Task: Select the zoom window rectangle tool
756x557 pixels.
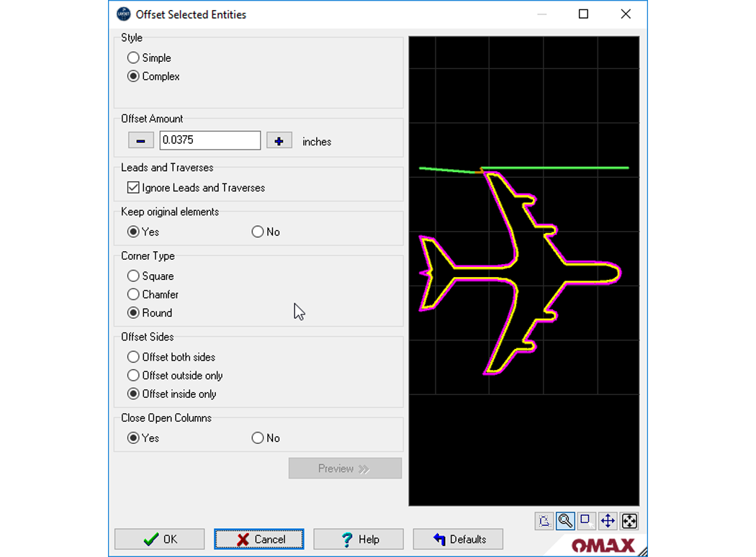Action: click(x=586, y=521)
